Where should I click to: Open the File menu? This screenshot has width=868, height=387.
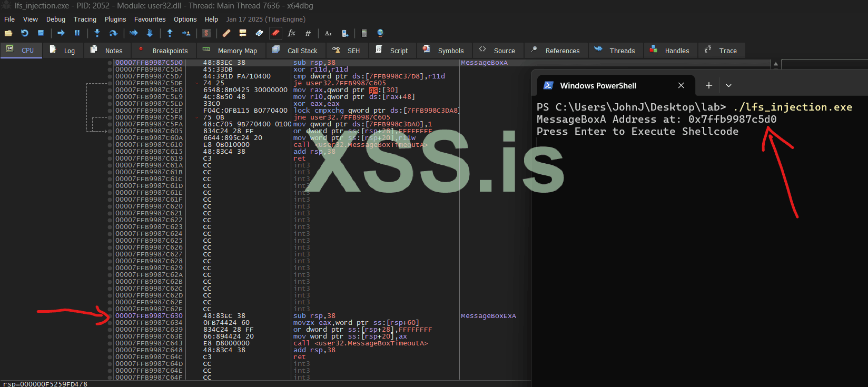click(9, 19)
